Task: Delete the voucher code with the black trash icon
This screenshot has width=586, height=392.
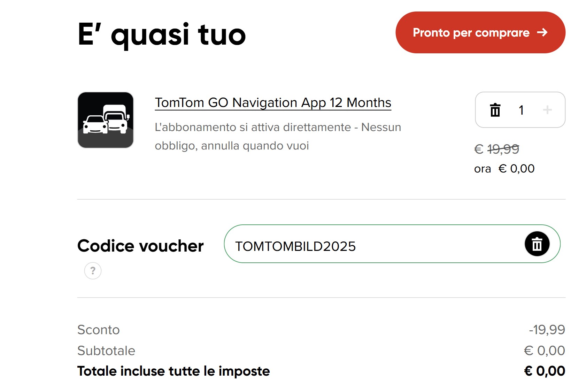Action: coord(537,244)
